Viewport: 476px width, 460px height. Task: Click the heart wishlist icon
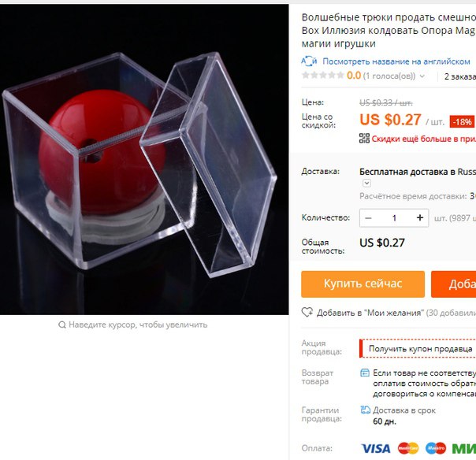pos(307,312)
